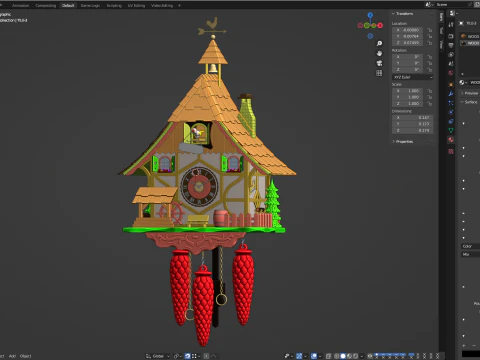480x360 pixels.
Task: Click the pan view hand icon
Action: [379, 53]
